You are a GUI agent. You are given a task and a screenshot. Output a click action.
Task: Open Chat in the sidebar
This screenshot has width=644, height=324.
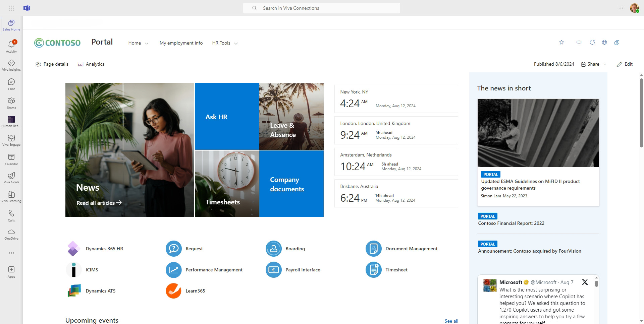pyautogui.click(x=11, y=84)
